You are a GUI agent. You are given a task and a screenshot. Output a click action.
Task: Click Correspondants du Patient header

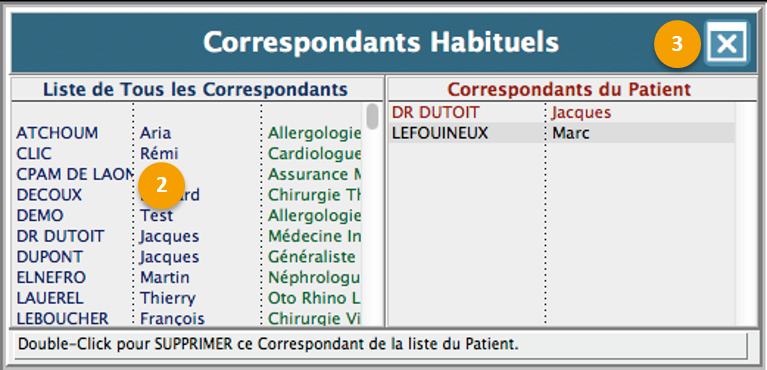pyautogui.click(x=569, y=90)
